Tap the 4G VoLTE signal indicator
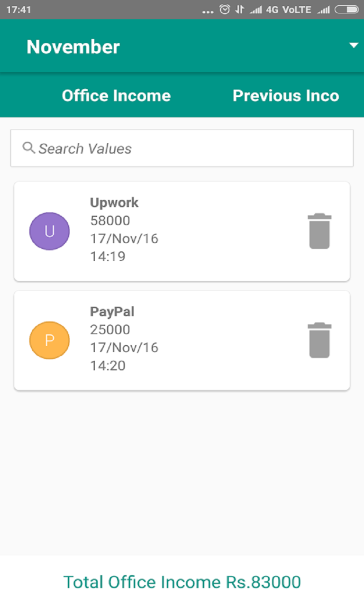This screenshot has width=364, height=607. tap(288, 9)
